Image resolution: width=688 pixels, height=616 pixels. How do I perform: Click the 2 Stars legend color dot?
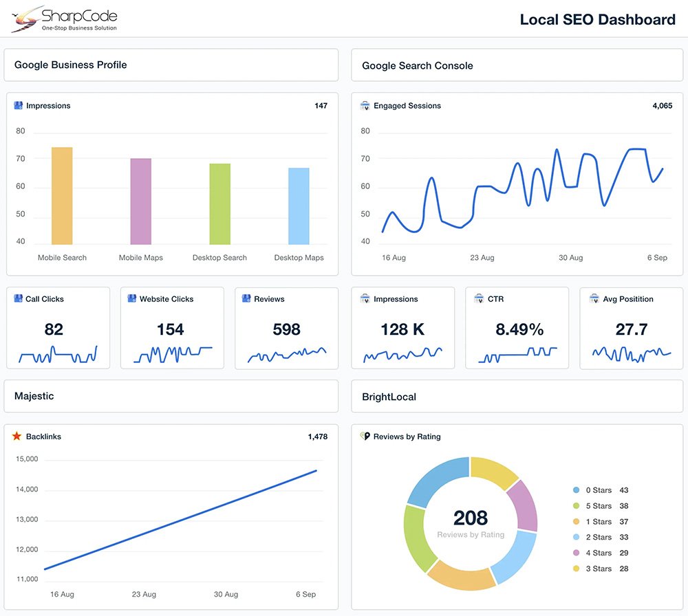point(576,537)
